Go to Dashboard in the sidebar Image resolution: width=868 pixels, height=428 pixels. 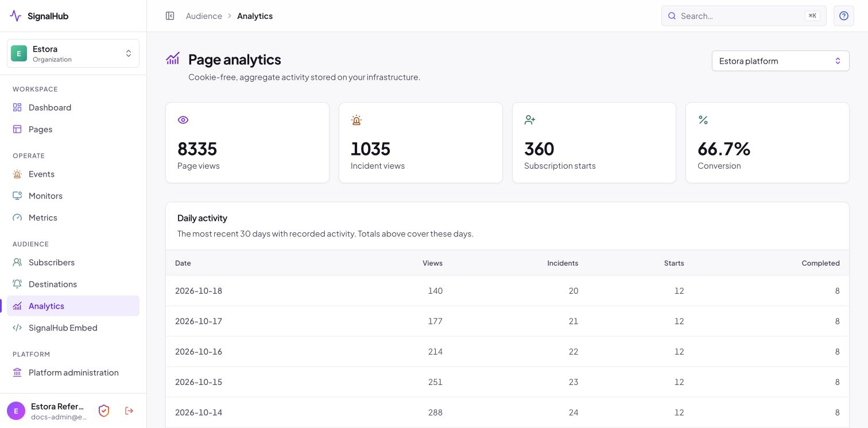(x=73, y=107)
